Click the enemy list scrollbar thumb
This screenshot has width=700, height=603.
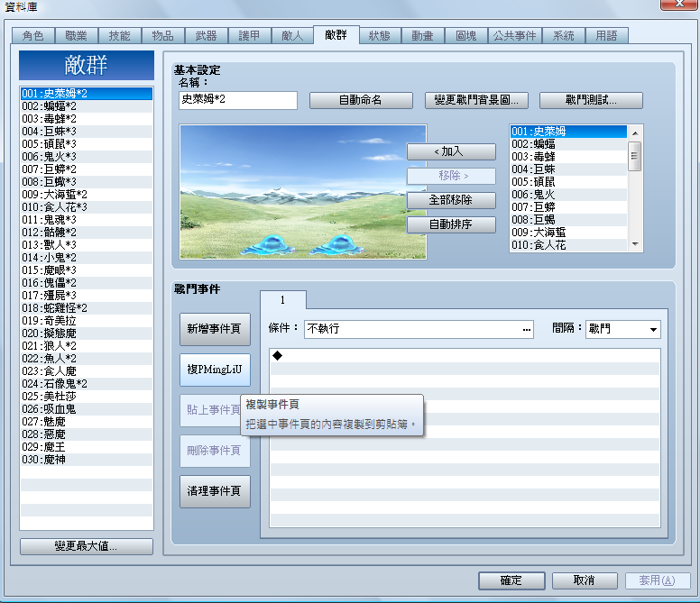click(x=635, y=156)
